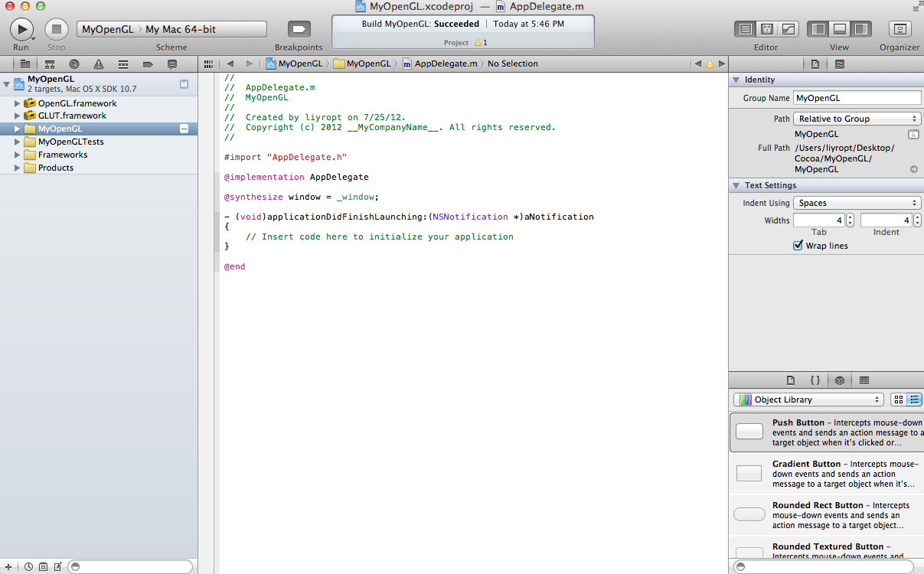The width and height of the screenshot is (924, 574).
Task: Switch library to icon view
Action: (898, 400)
